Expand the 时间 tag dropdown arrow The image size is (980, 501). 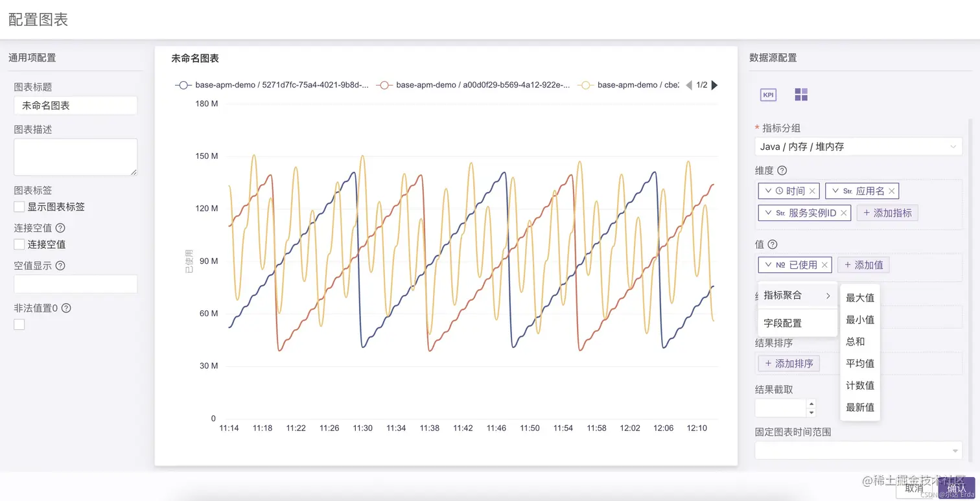coord(768,191)
